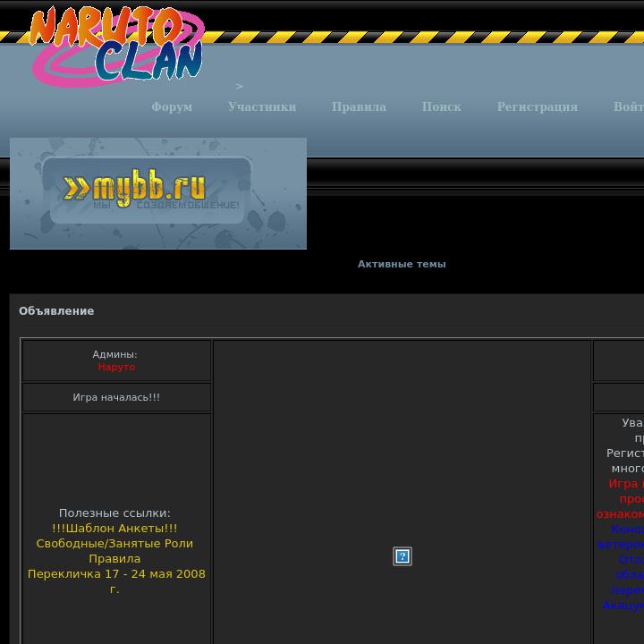Open the !!!Шаблон Анкеты!!! link
This screenshot has width=644, height=644.
[x=114, y=529]
